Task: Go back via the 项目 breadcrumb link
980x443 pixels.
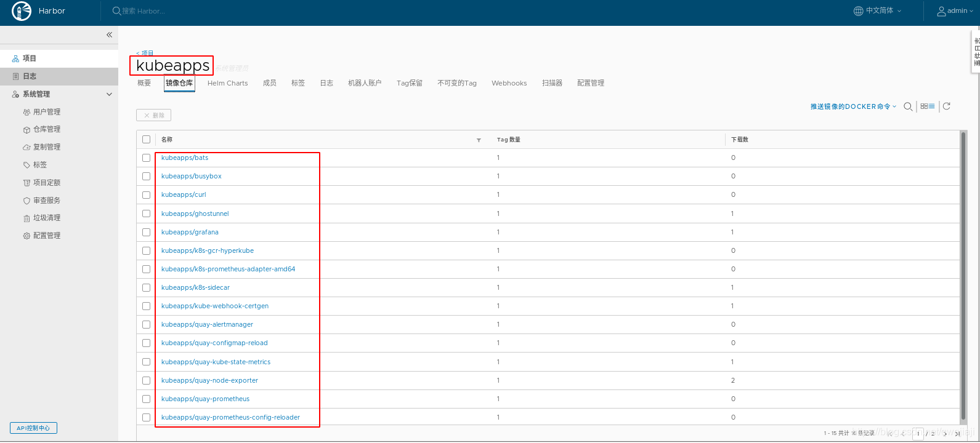Action: [145, 53]
